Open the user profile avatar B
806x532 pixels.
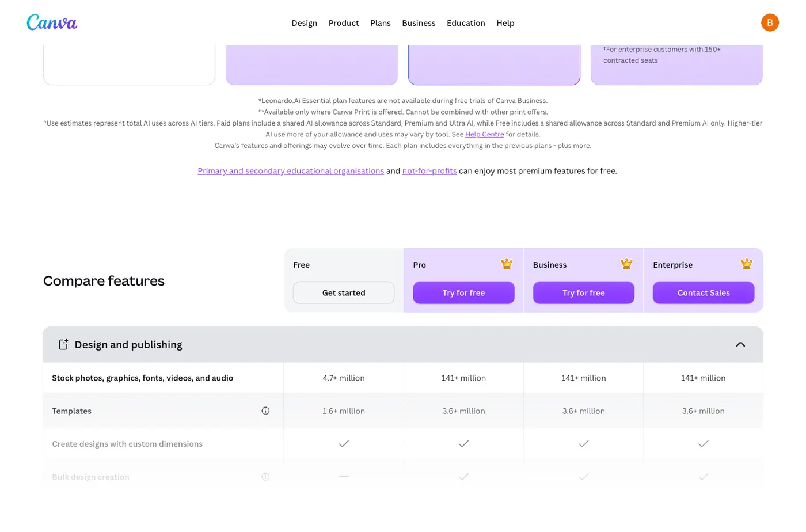[x=770, y=22]
